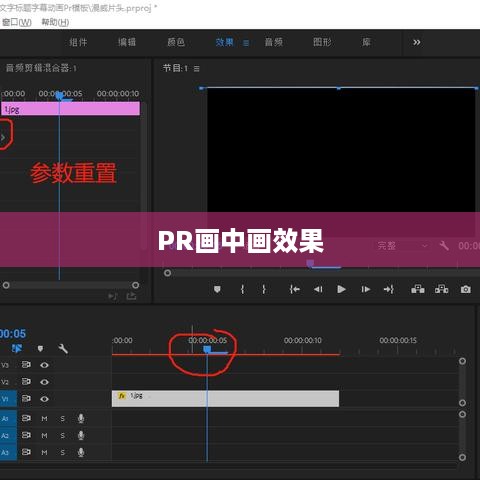Toggle sync lock on track V3
The image size is (480, 480).
coord(26,365)
